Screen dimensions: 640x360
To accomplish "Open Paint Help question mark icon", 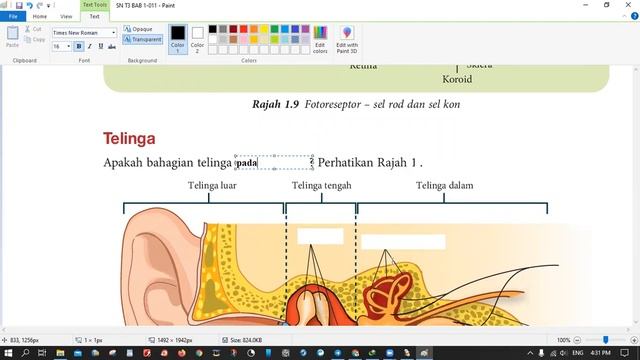I will coord(634,16).
